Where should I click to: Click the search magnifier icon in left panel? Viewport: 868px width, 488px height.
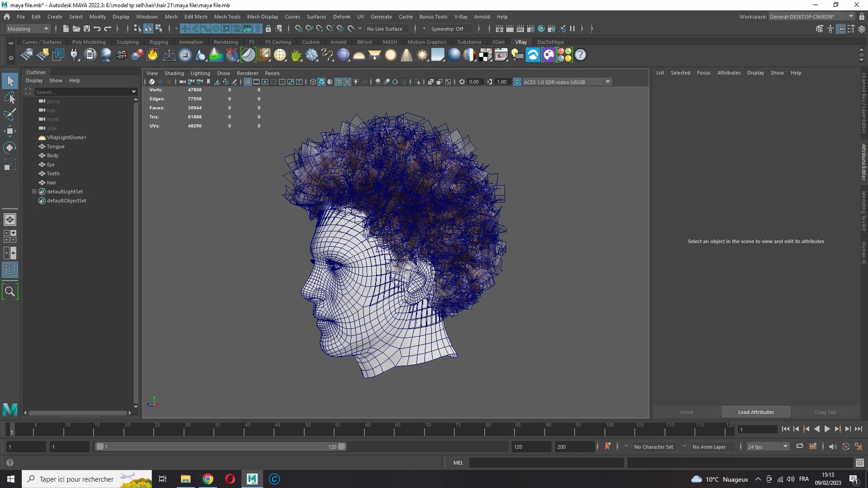click(10, 291)
